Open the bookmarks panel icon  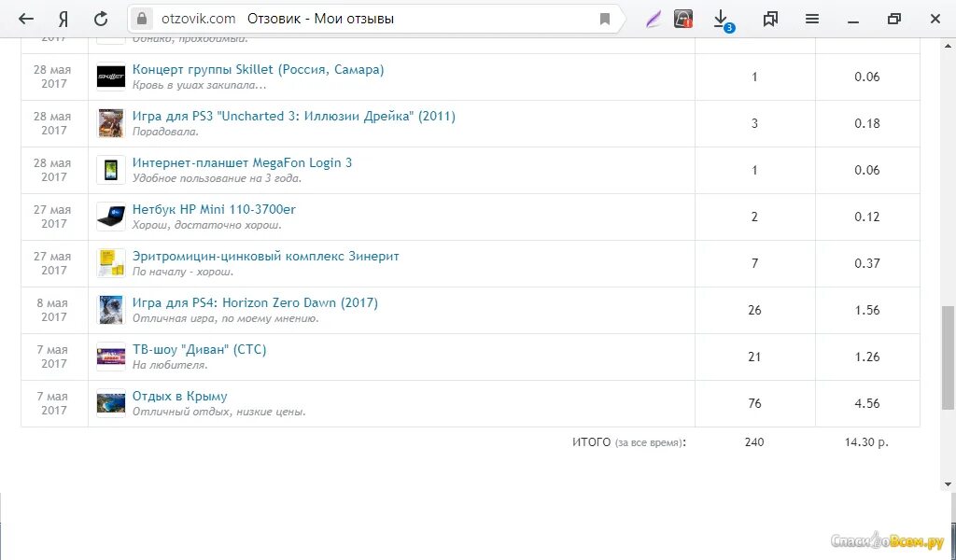point(770,19)
